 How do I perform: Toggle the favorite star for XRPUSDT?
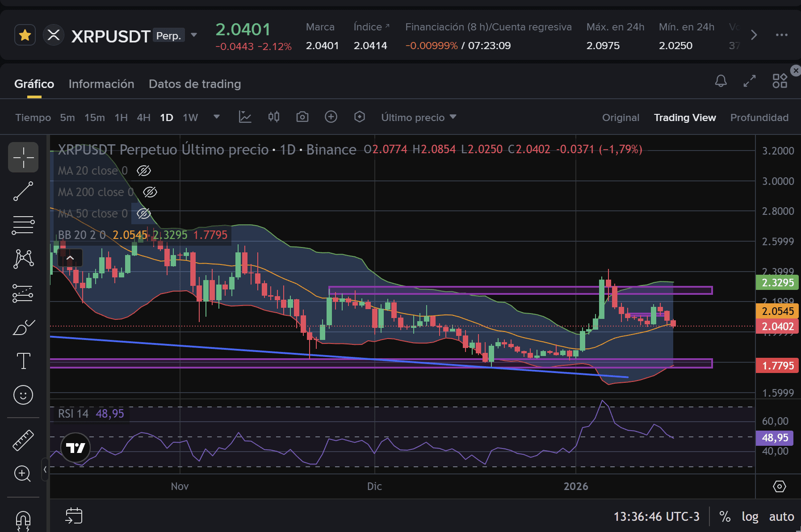[25, 35]
